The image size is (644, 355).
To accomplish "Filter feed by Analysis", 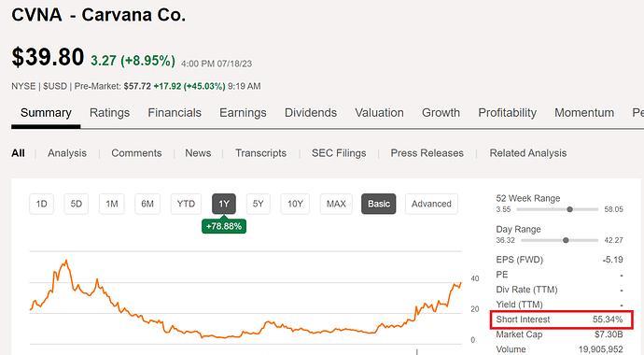I will point(67,153).
